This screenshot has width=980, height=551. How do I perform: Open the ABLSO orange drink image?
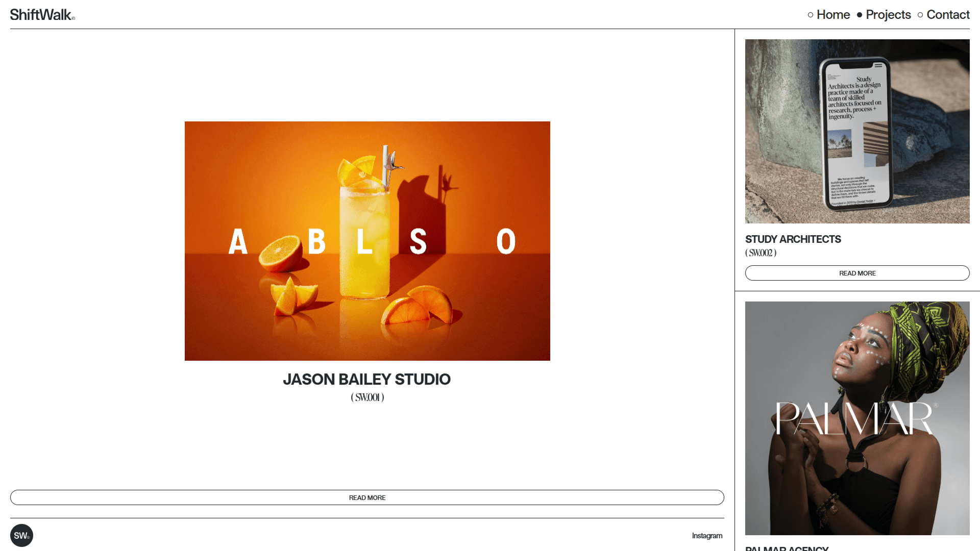point(367,241)
